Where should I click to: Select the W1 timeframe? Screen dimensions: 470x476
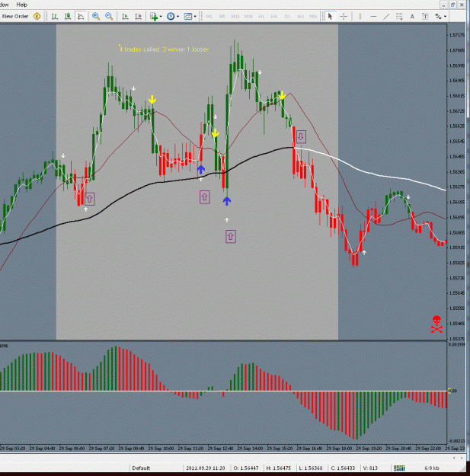coord(300,17)
